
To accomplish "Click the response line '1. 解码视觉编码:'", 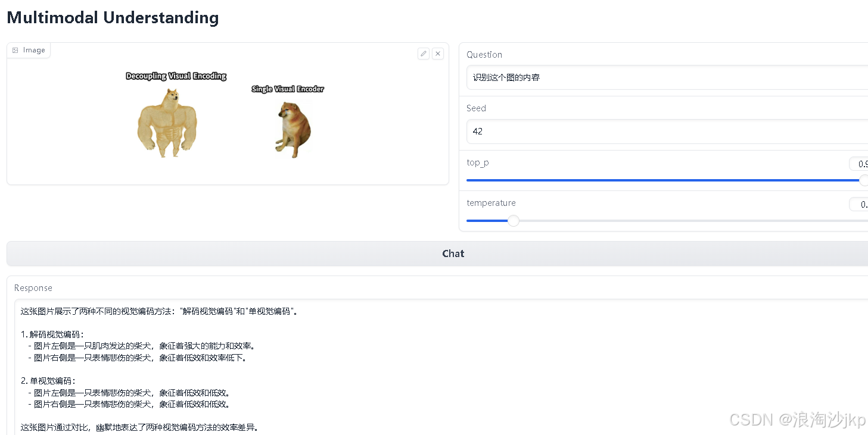I will click(x=52, y=334).
